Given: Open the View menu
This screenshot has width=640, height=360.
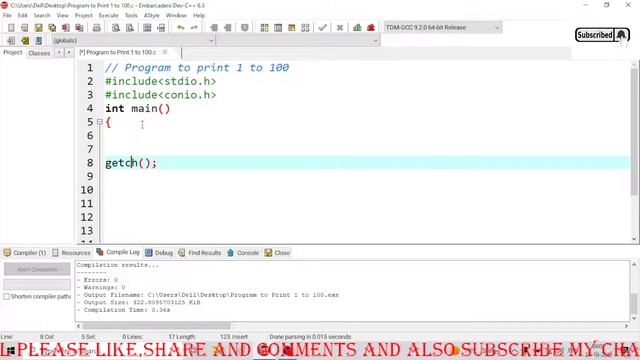Looking at the screenshot, I should [62, 15].
